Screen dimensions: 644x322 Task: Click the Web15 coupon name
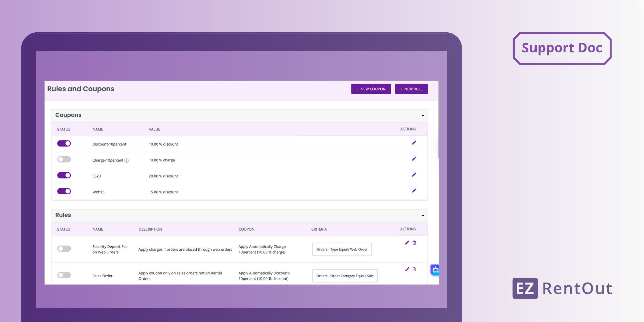(98, 192)
